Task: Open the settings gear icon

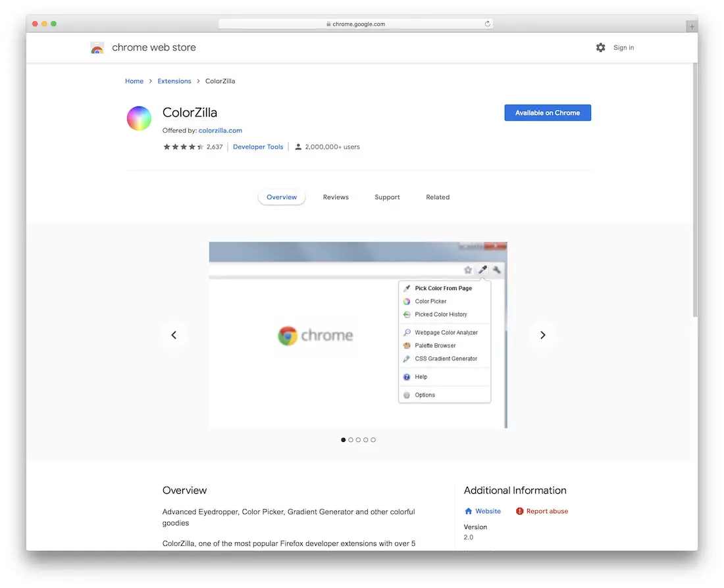Action: click(x=600, y=47)
